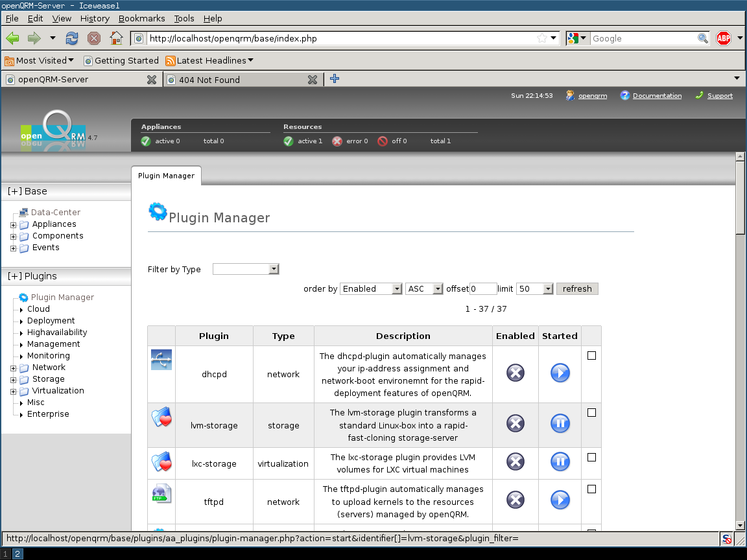Click the lvm-storage plugin icon

tap(161, 417)
